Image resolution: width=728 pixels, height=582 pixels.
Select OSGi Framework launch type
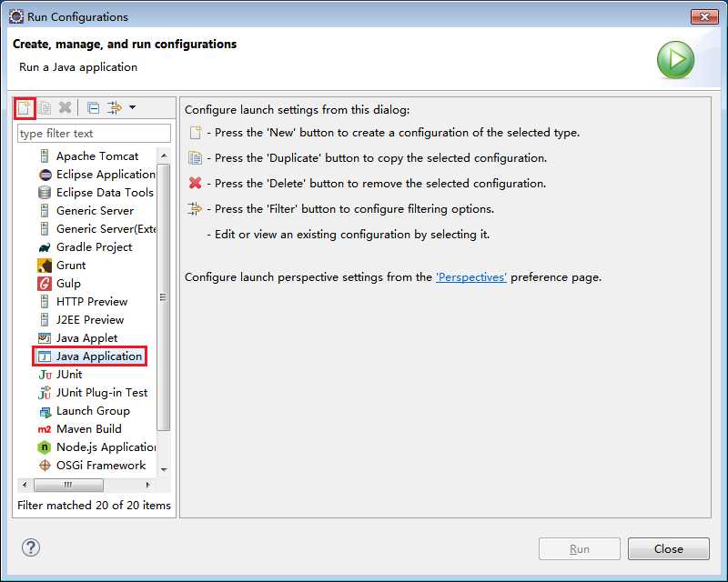click(x=101, y=465)
